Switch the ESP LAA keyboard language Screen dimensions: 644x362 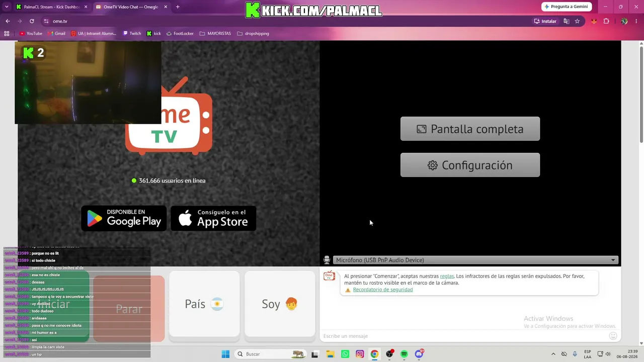pos(588,354)
